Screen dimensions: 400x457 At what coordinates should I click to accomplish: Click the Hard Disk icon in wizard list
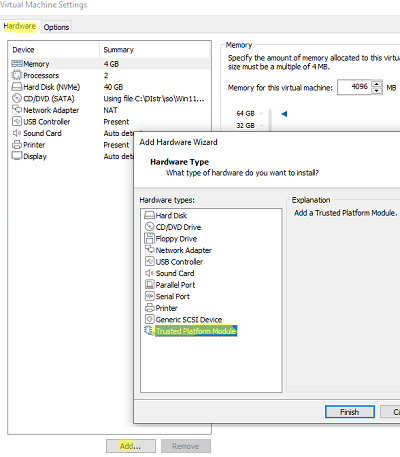pyautogui.click(x=150, y=215)
